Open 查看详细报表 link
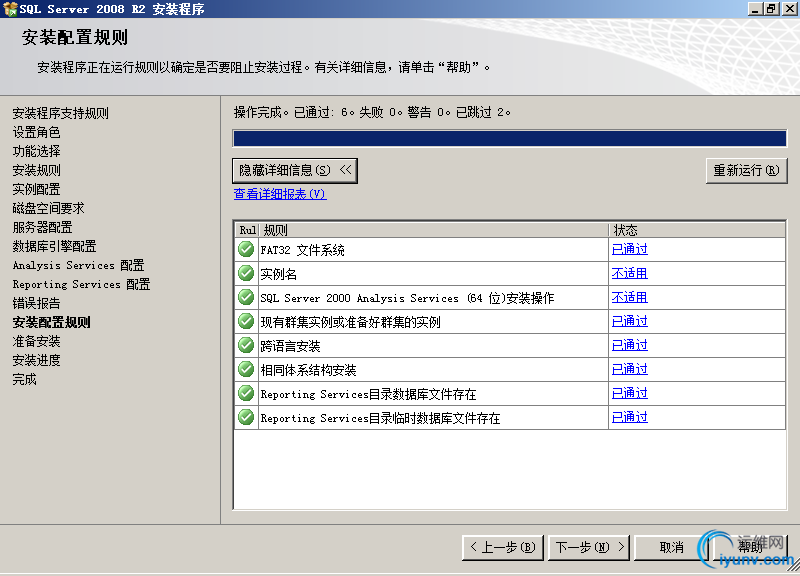 280,194
